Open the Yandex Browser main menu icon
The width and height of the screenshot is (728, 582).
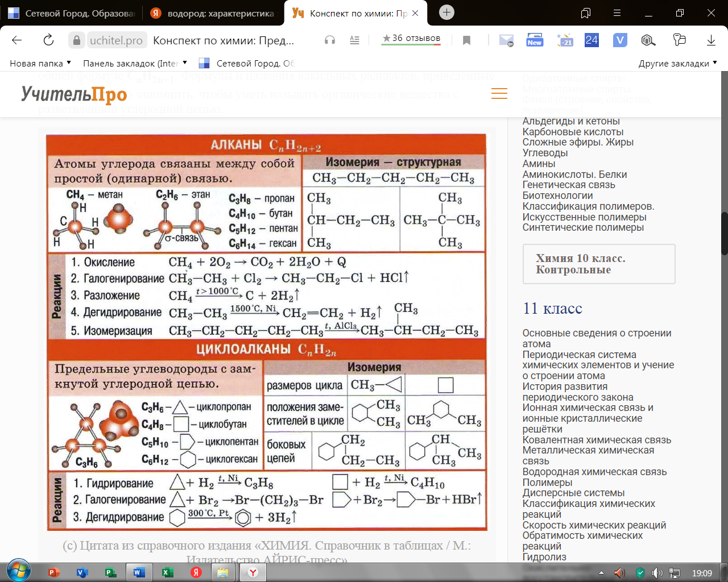(617, 13)
